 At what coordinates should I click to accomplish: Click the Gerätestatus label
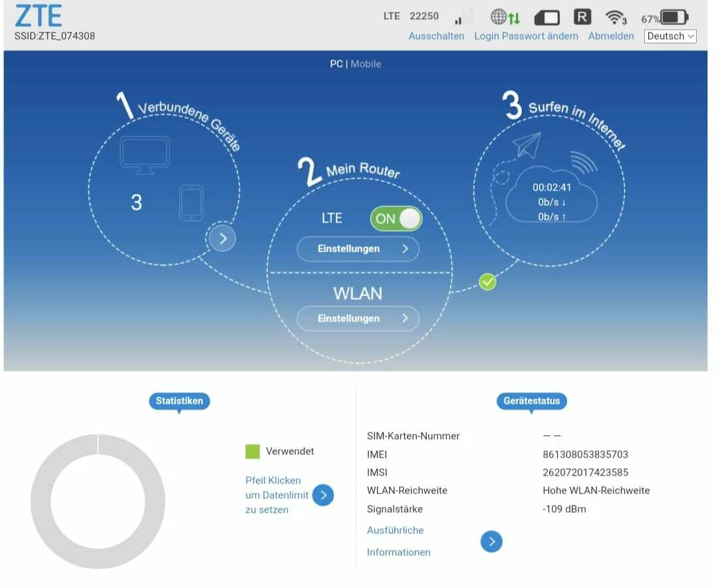(532, 401)
